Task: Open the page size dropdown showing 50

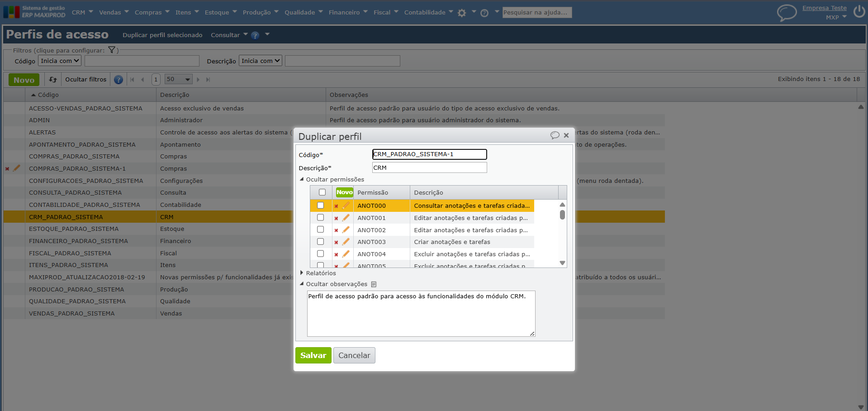Action: [x=179, y=80]
